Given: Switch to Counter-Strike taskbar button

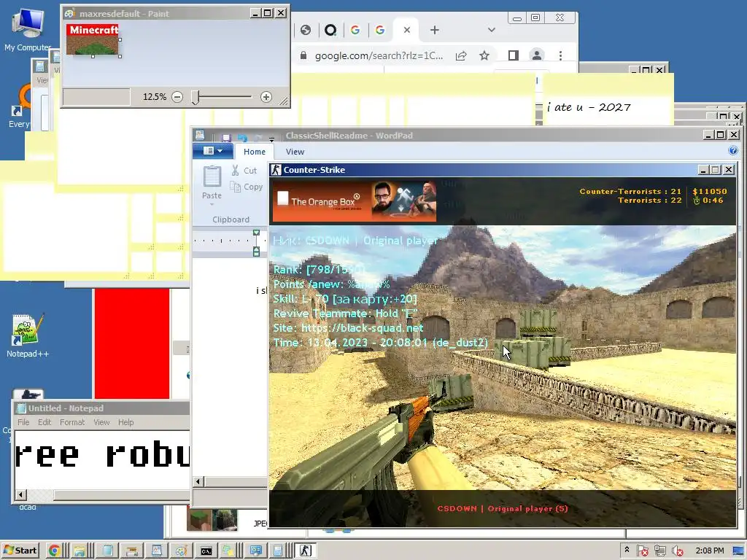Looking at the screenshot, I should (x=306, y=551).
